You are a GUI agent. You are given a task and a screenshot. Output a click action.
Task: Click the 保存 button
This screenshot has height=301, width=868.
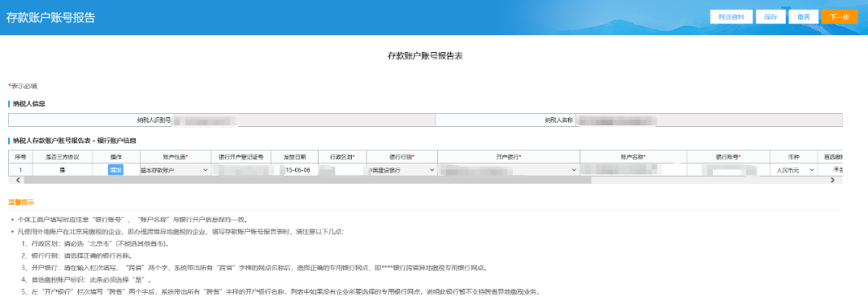(x=771, y=17)
